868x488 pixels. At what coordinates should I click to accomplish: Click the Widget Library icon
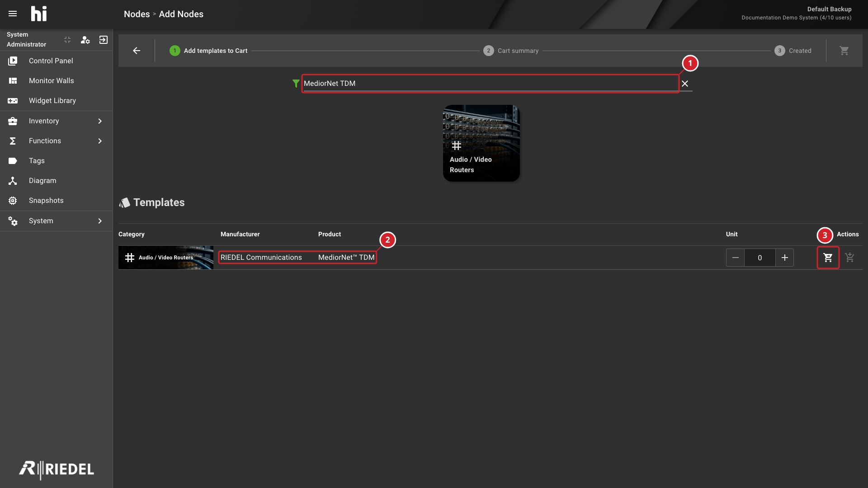pos(13,101)
